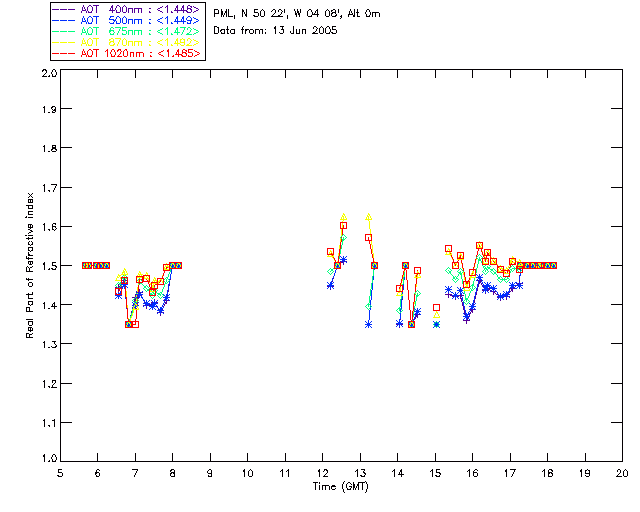Click the green legend entry AOT 675nm
Image resolution: width=640 pixels, height=512 pixels.
127,31
